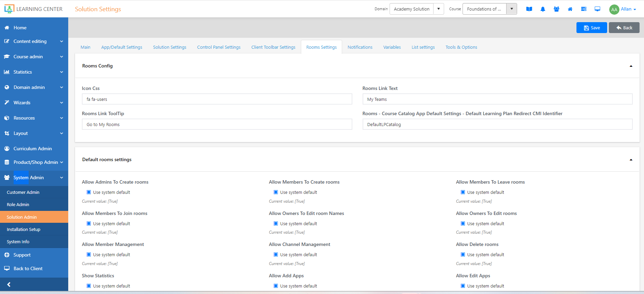Screen dimensions: 644x294
Task: Expand Statistics menu chevron
Action: point(62,72)
